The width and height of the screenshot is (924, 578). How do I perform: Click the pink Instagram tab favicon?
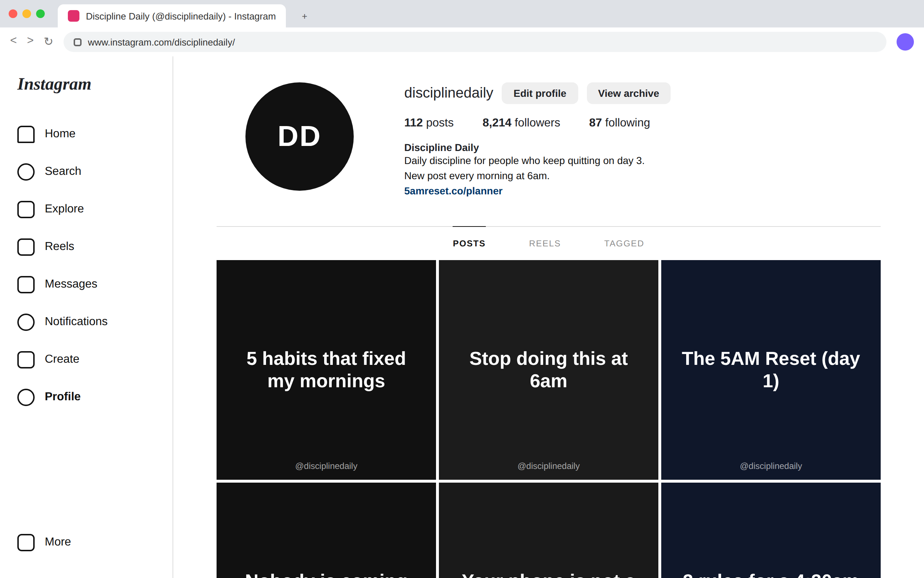point(73,16)
